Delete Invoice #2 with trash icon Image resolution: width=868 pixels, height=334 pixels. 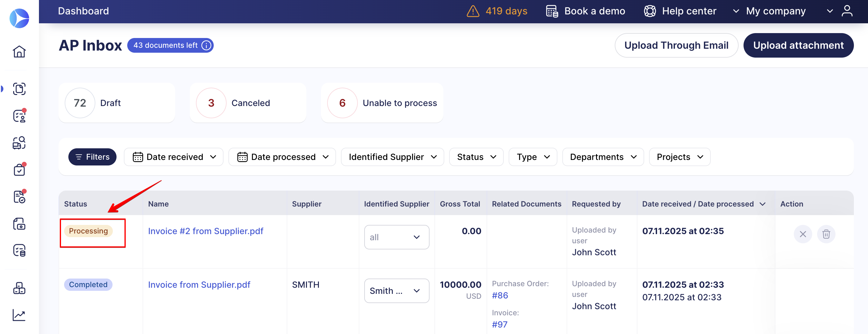[x=826, y=234]
